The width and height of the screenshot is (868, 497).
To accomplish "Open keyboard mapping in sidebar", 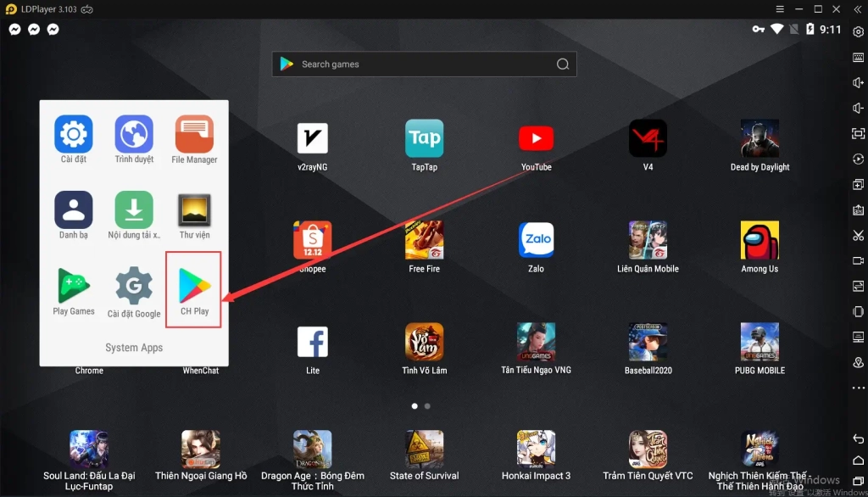I will coord(858,58).
